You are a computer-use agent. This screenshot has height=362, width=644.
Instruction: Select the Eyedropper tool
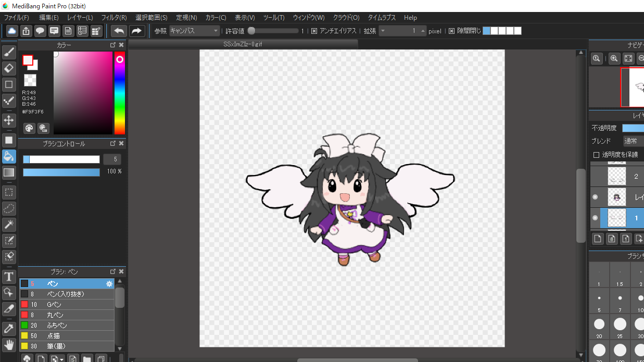9,328
